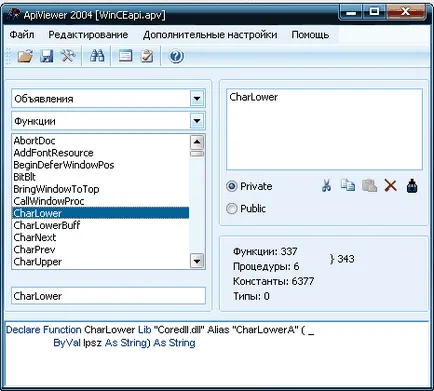Open help via the question mark icon
The image size is (434, 391).
[176, 56]
